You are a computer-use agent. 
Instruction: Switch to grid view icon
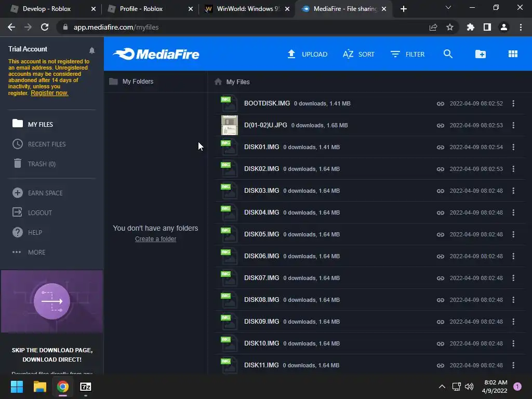[x=513, y=54]
